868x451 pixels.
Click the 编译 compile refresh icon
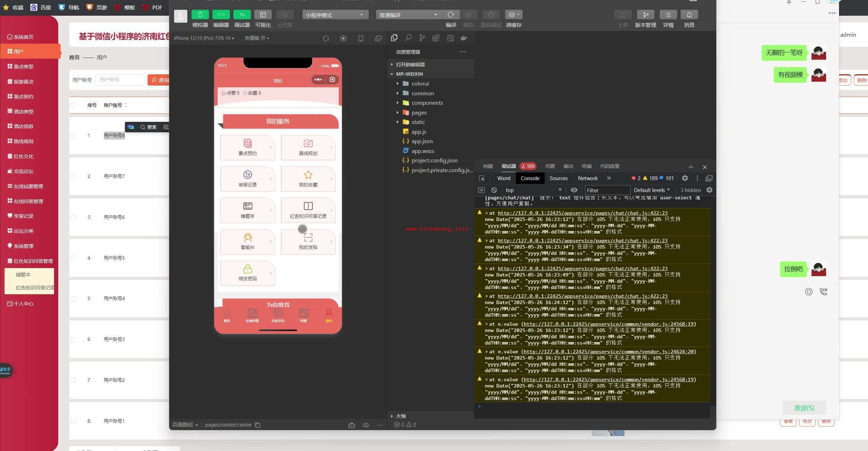[451, 15]
